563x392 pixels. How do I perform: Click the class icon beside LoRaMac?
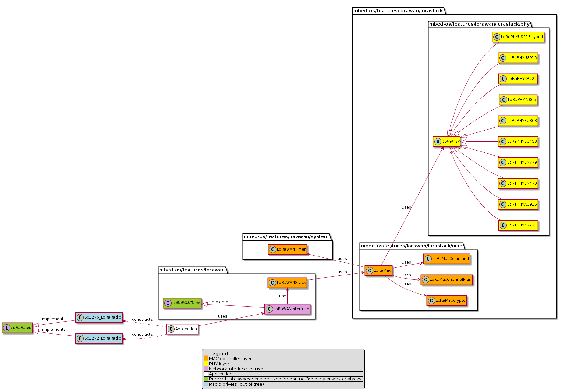[x=369, y=270]
